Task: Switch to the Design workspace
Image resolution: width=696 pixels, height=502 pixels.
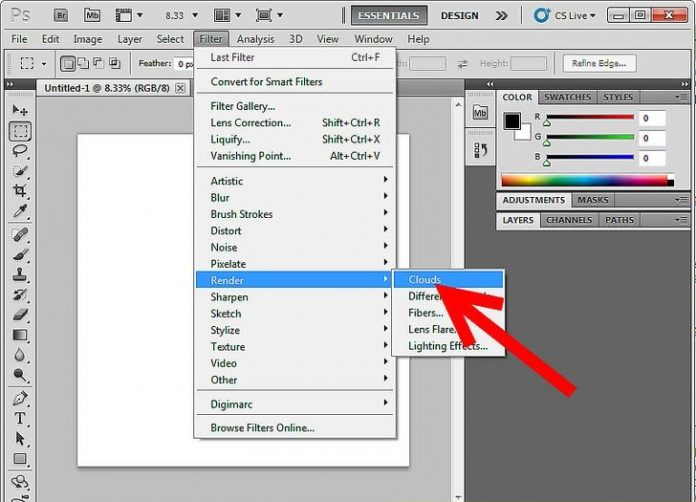Action: point(459,15)
